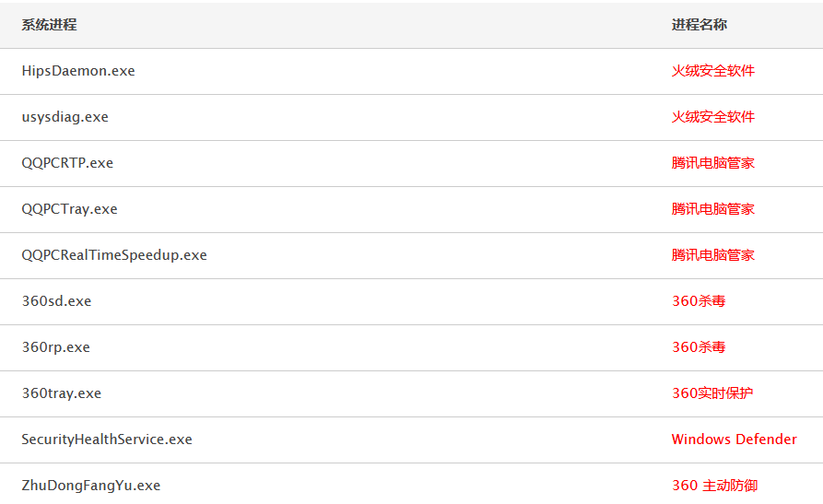Image resolution: width=823 pixels, height=504 pixels.
Task: Click the 系统进程 column header
Action: pos(50,25)
